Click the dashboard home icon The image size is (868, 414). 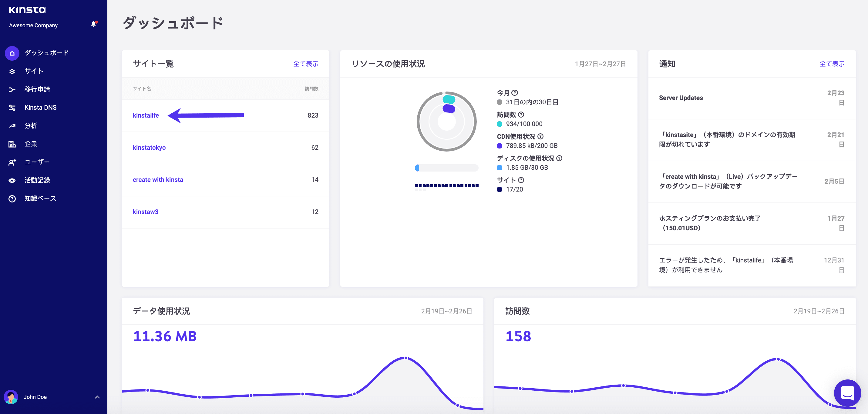point(12,53)
